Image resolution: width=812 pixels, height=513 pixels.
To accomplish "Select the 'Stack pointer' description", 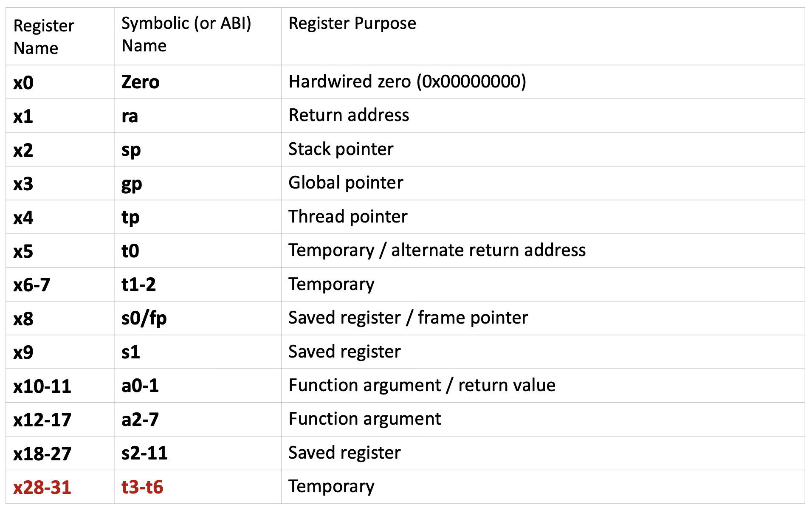I will point(341,149).
